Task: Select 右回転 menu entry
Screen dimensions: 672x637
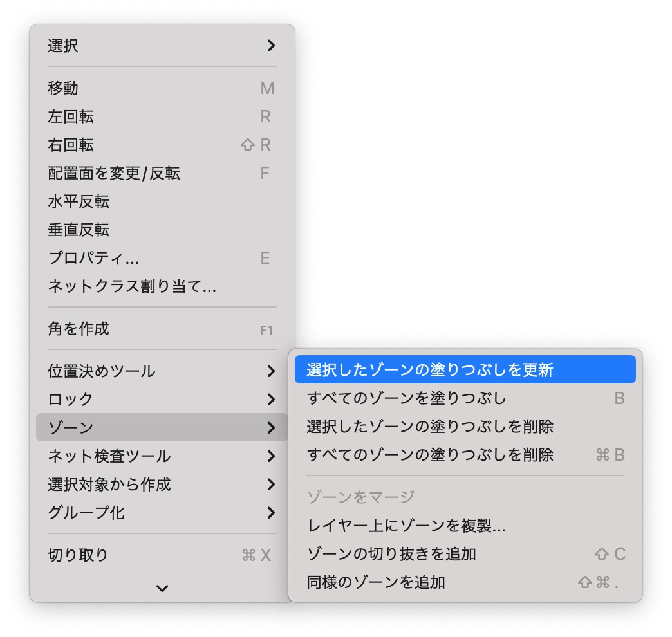Action: [x=162, y=145]
